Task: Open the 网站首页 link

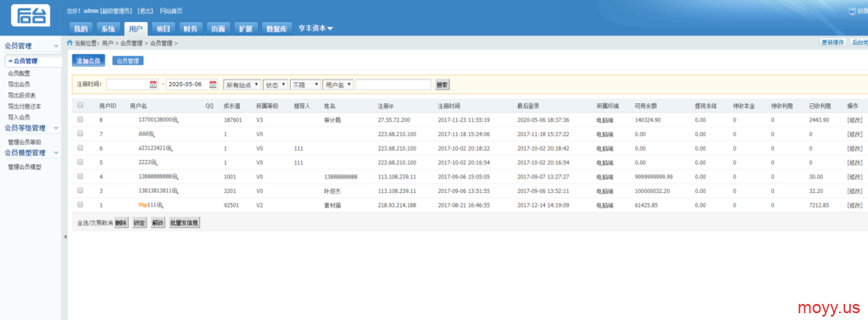Action: point(171,11)
